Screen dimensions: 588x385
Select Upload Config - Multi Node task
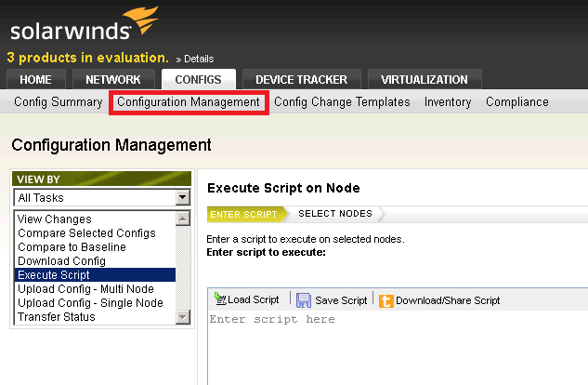(95, 289)
